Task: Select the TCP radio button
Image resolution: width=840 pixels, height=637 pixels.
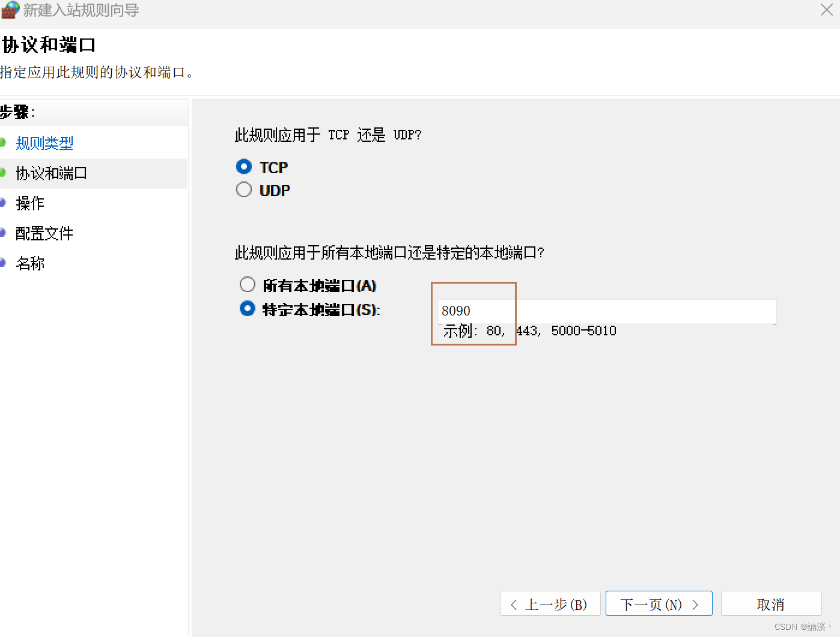Action: point(244,166)
